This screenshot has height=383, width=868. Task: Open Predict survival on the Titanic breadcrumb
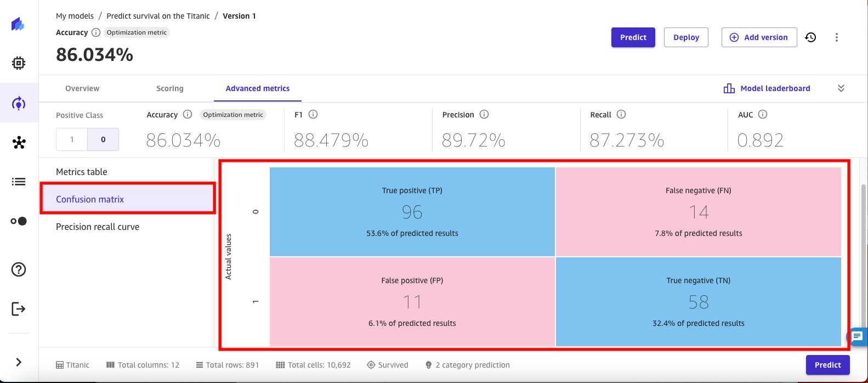tap(158, 16)
